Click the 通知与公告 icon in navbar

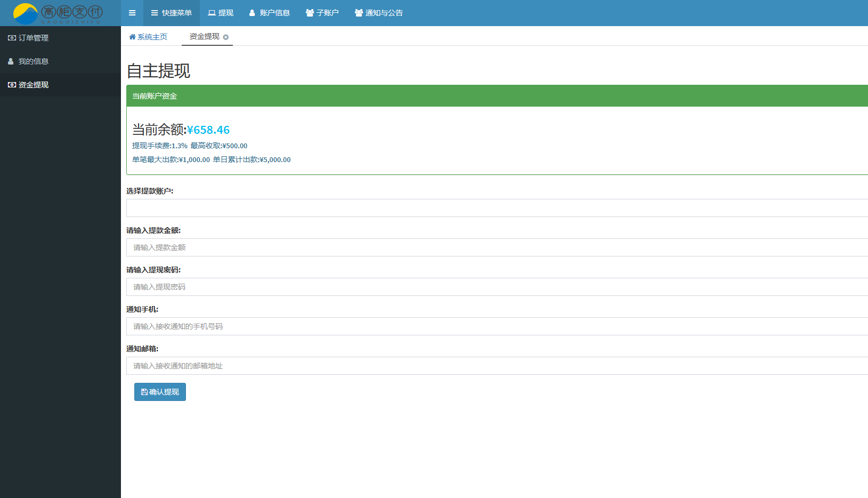[359, 13]
